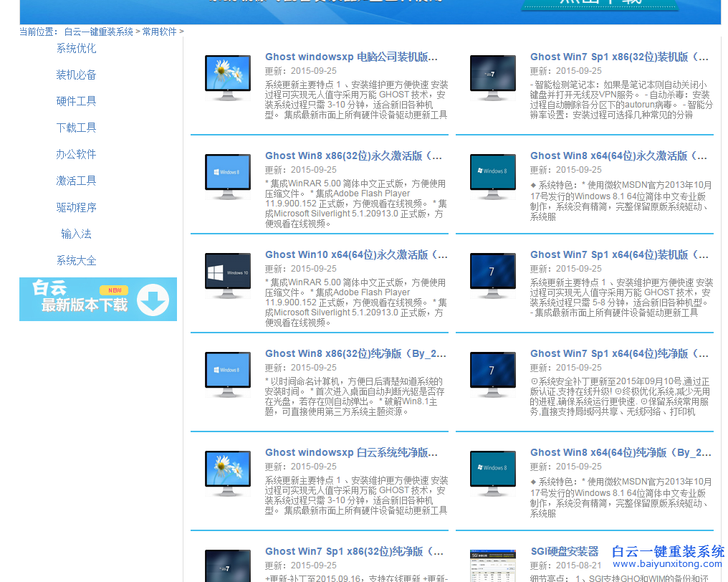
Task: Click the Ghost windowsxp 电脑公司装机版 monitor thumbnail
Action: (x=228, y=77)
